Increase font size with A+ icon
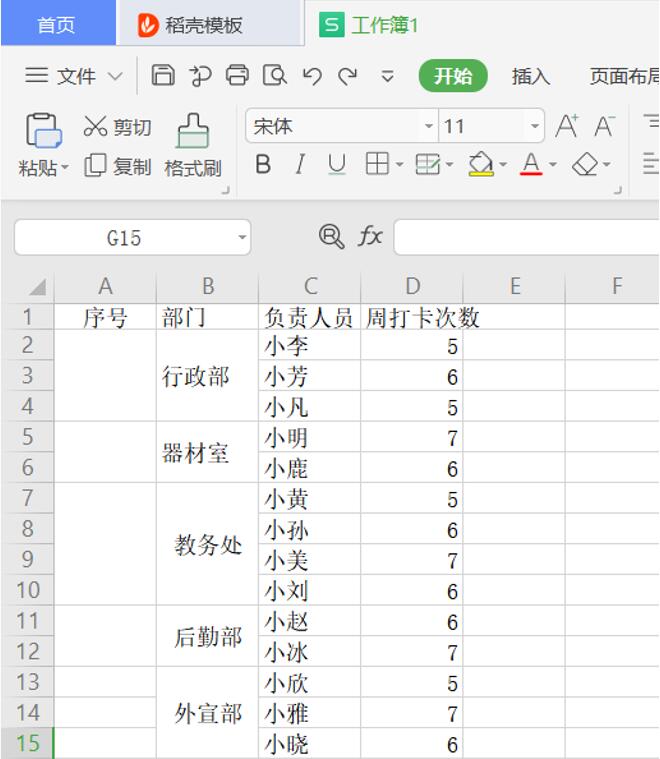660x759 pixels. (x=567, y=126)
